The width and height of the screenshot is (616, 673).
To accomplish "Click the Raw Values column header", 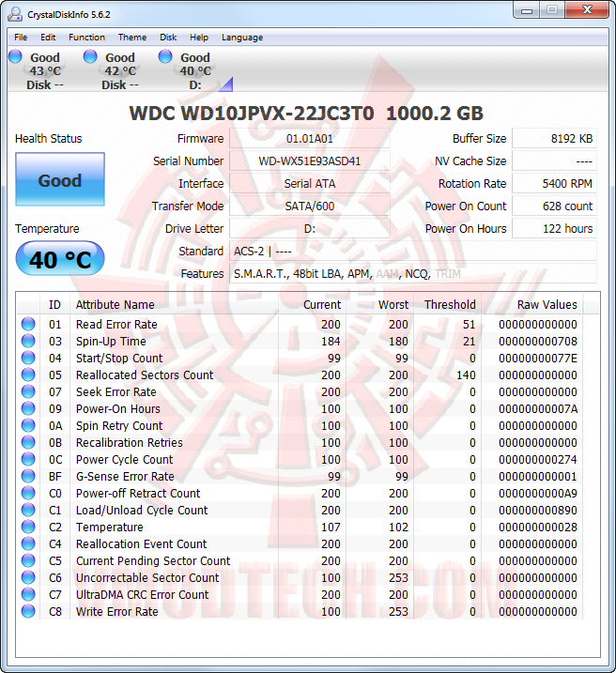I will pyautogui.click(x=531, y=305).
